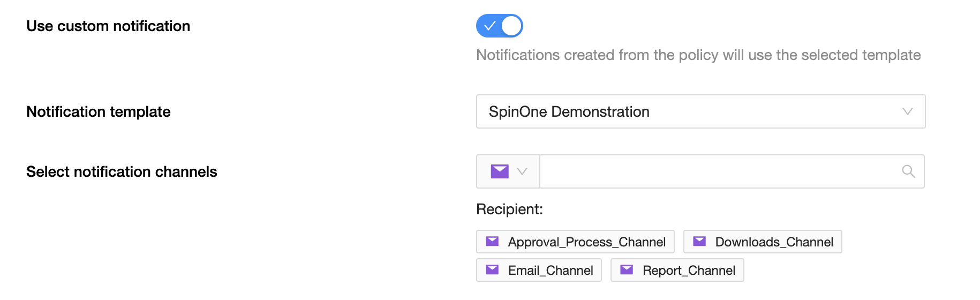Click the Recipient heading above channel tags
The width and height of the screenshot is (980, 300).
(509, 209)
